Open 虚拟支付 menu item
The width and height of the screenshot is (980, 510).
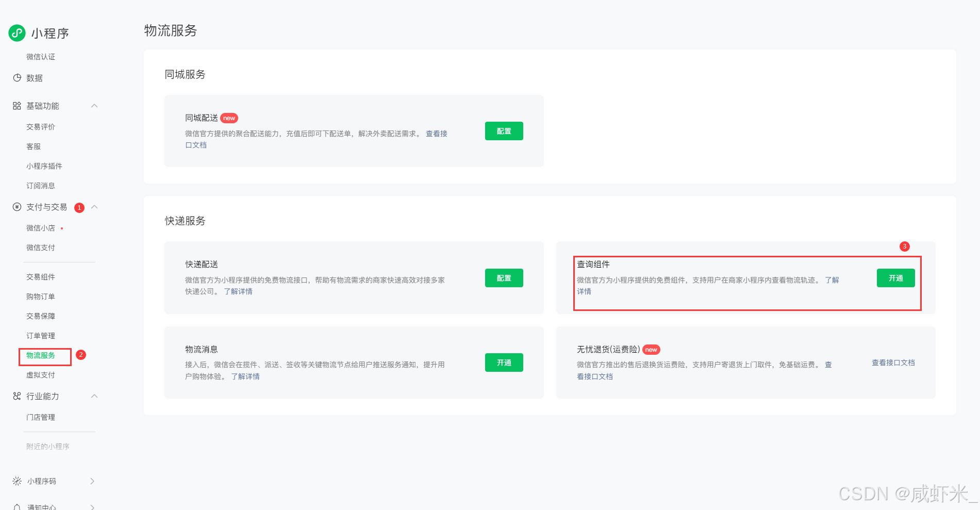[41, 375]
